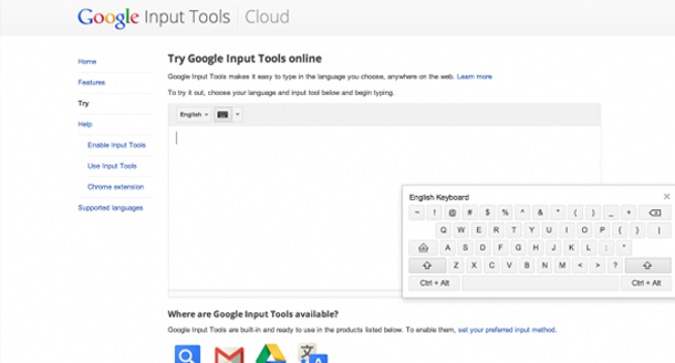This screenshot has width=675, height=363.
Task: Click the percent % key
Action: pyautogui.click(x=505, y=213)
